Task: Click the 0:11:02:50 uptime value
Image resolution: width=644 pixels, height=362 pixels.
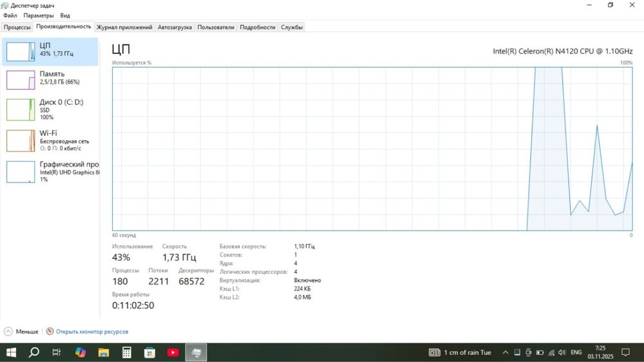Action: tap(133, 305)
